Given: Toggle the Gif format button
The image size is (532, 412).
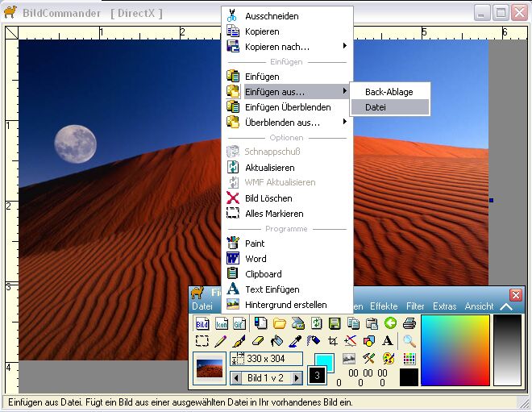Looking at the screenshot, I should point(239,323).
